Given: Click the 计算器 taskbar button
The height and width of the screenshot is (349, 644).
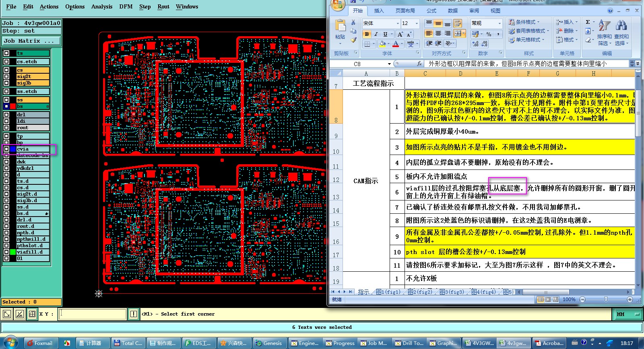Looking at the screenshot, I should click(x=93, y=343).
